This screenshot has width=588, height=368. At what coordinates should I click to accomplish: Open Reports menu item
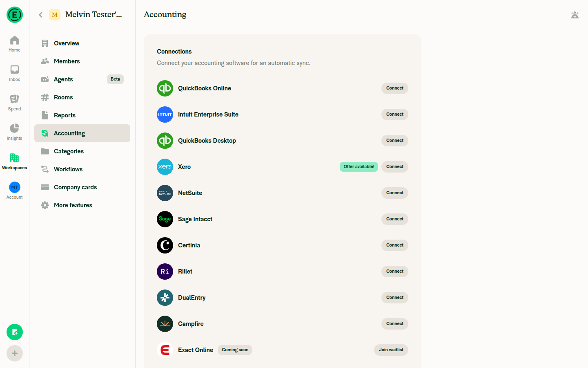[x=82, y=115]
